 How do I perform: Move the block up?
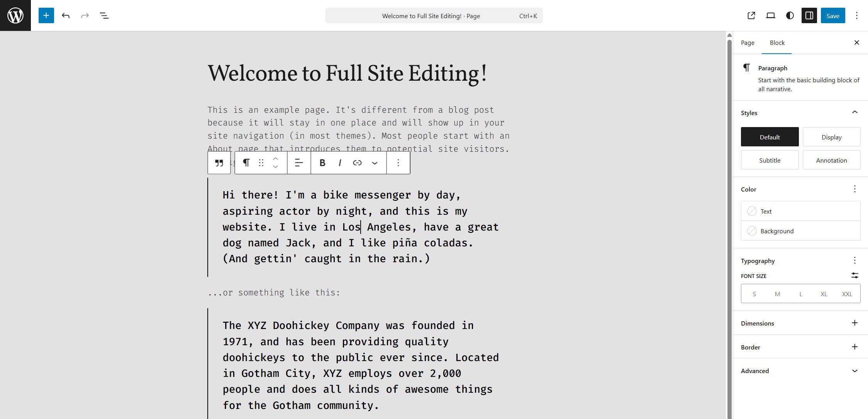coord(275,159)
